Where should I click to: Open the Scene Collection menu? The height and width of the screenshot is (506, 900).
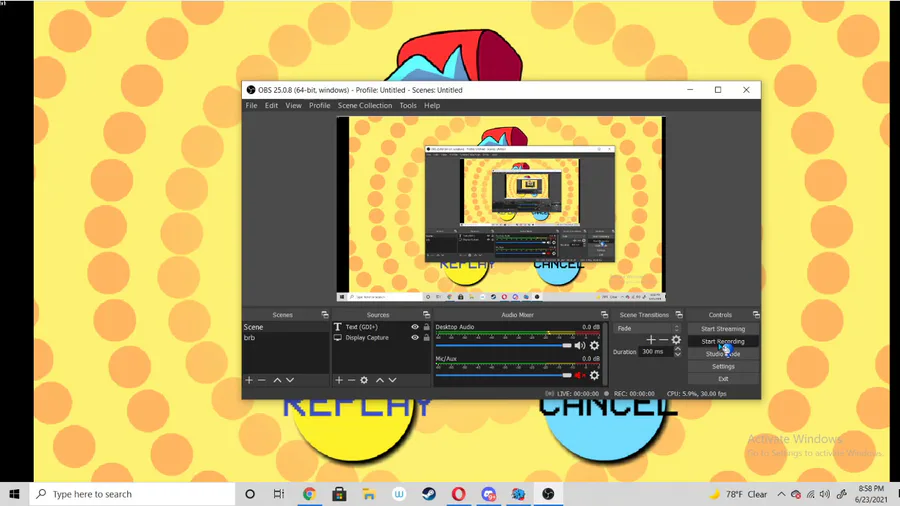[364, 106]
